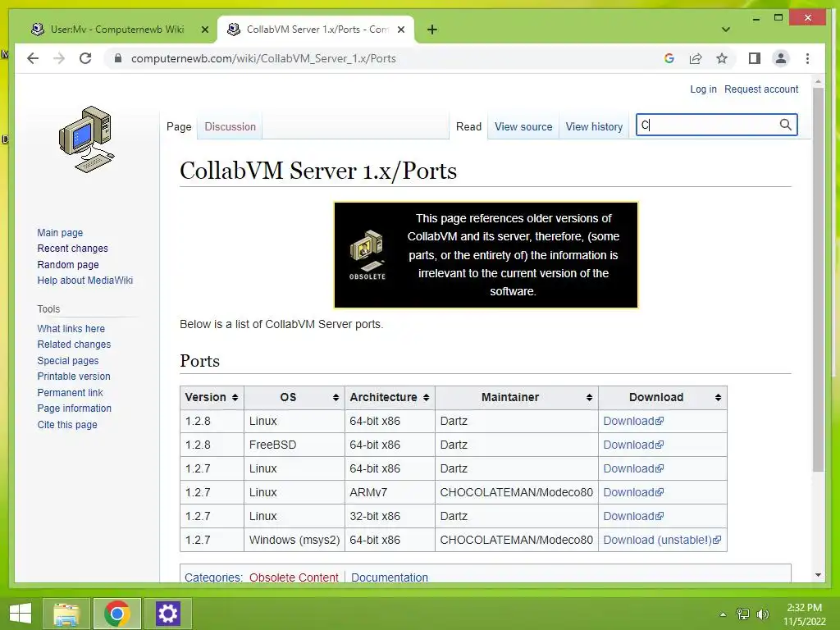Sort table by the Download column
This screenshot has width=840, height=630.
663,398
